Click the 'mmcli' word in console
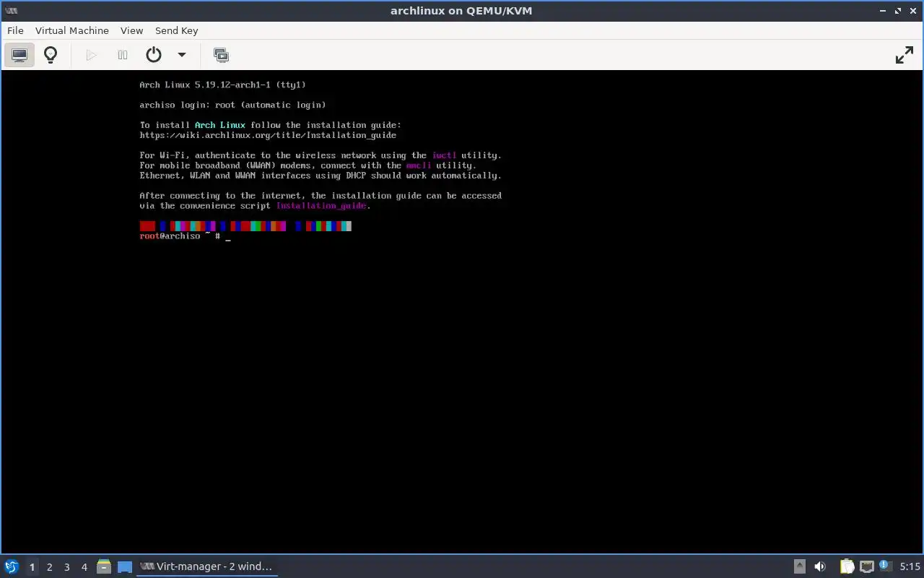The image size is (924, 578). [x=419, y=165]
